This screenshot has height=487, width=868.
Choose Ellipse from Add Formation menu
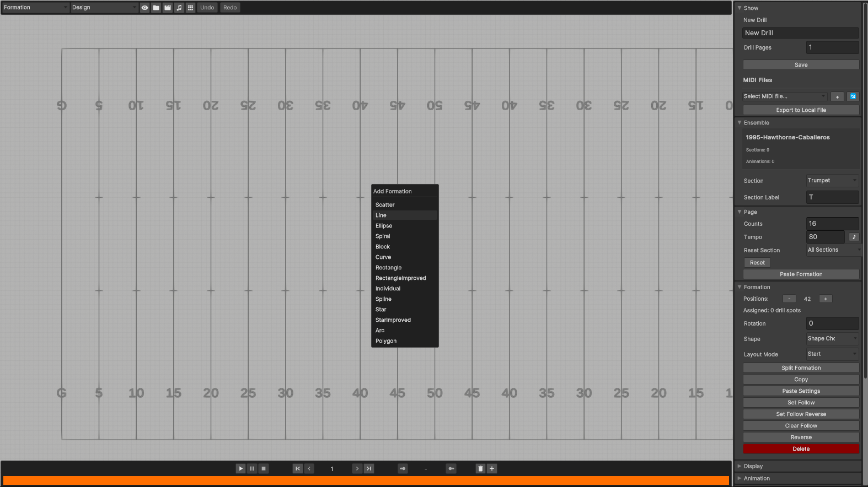(x=384, y=226)
